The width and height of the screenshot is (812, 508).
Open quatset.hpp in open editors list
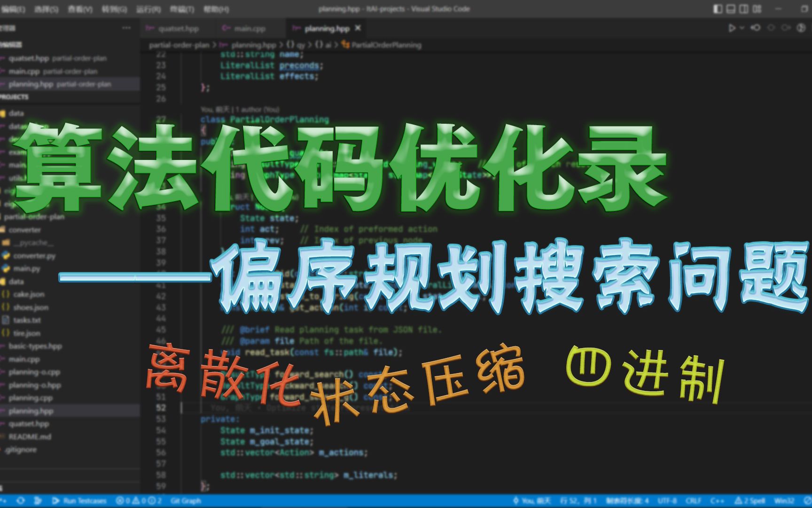pos(70,59)
